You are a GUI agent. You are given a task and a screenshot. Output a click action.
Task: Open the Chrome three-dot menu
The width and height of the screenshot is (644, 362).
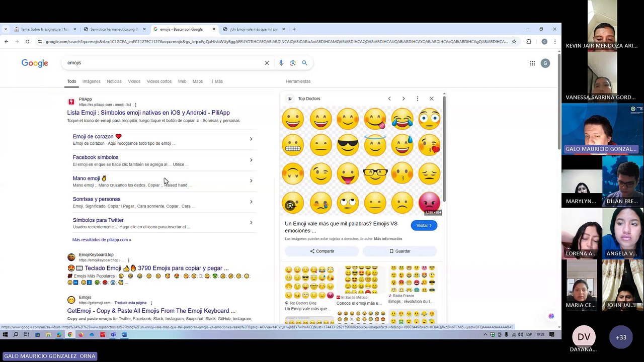pyautogui.click(x=554, y=42)
